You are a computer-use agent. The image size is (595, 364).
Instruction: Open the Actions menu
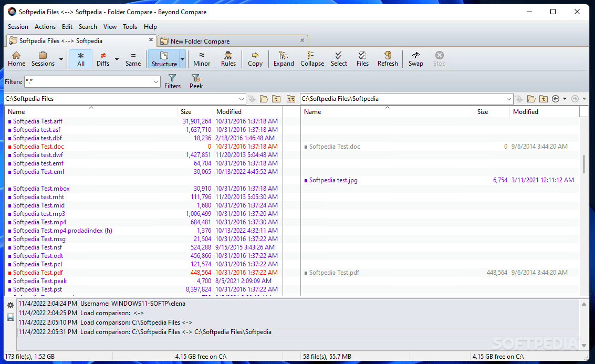click(x=45, y=27)
